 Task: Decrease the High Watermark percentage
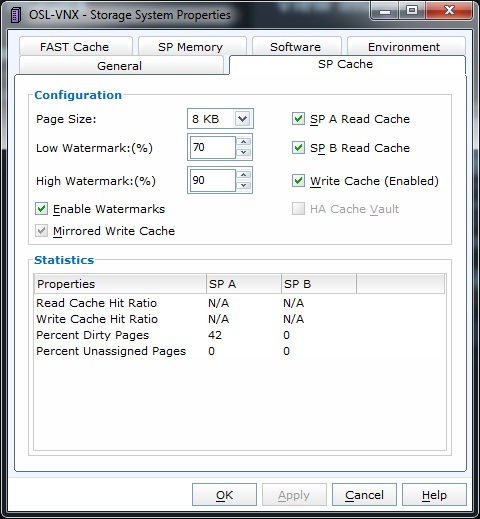pos(244,185)
